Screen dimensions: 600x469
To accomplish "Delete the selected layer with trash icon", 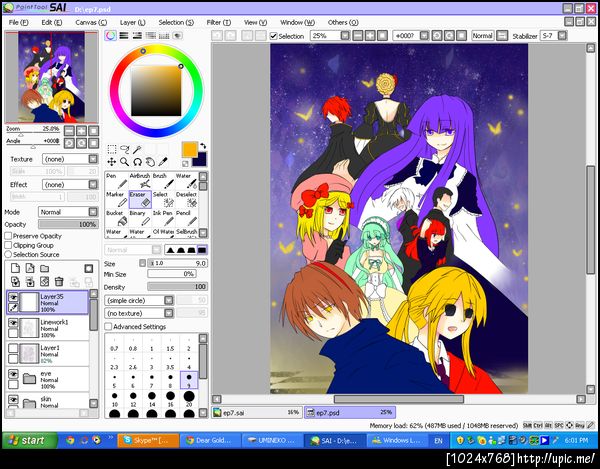I will coord(59,282).
